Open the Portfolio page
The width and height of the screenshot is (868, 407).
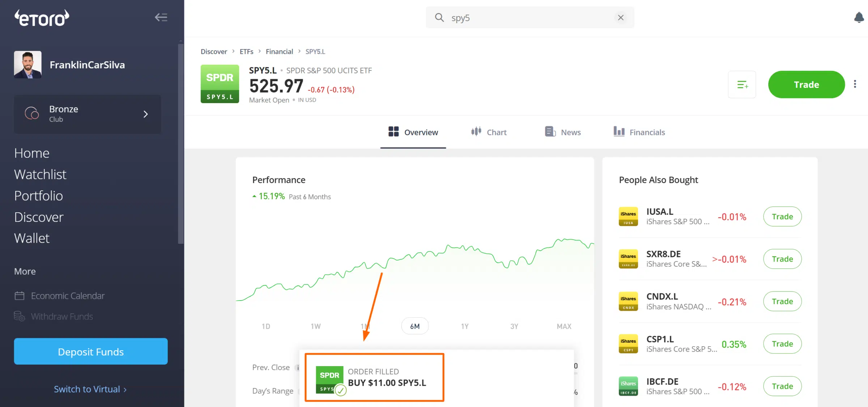click(x=38, y=196)
